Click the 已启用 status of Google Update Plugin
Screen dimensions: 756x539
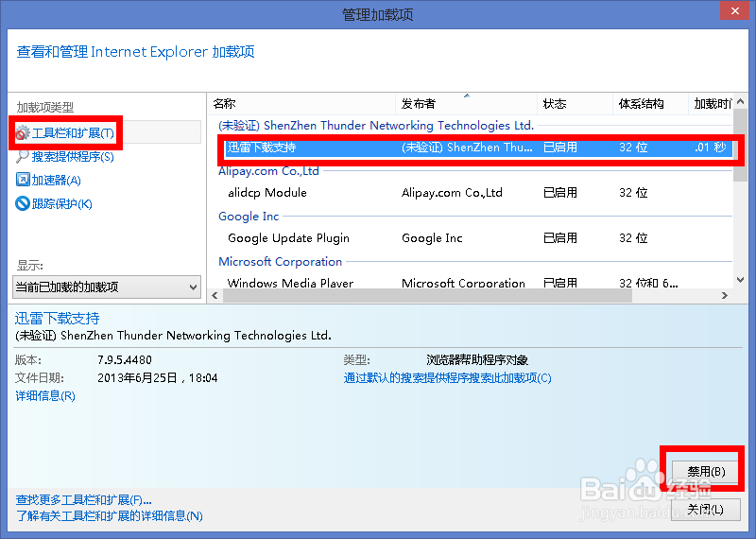pyautogui.click(x=559, y=238)
